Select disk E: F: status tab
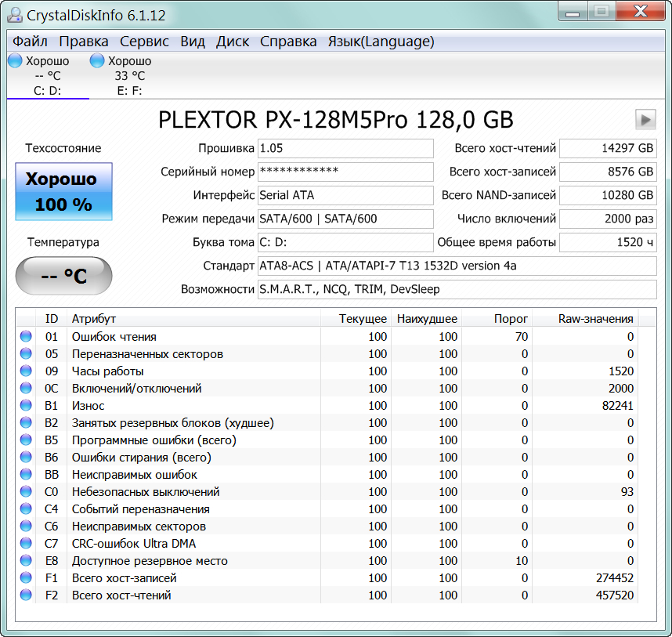Viewport: 672px width, 637px height. pyautogui.click(x=129, y=75)
